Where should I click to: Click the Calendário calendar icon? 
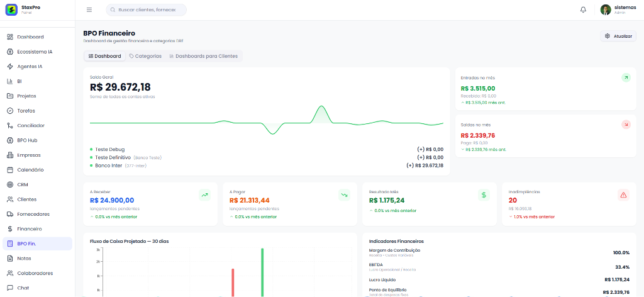10,170
